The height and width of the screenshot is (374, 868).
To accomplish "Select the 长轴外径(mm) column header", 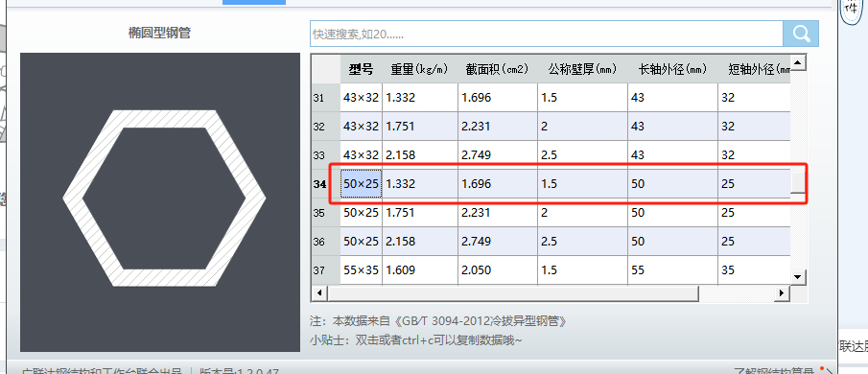I will [x=672, y=69].
